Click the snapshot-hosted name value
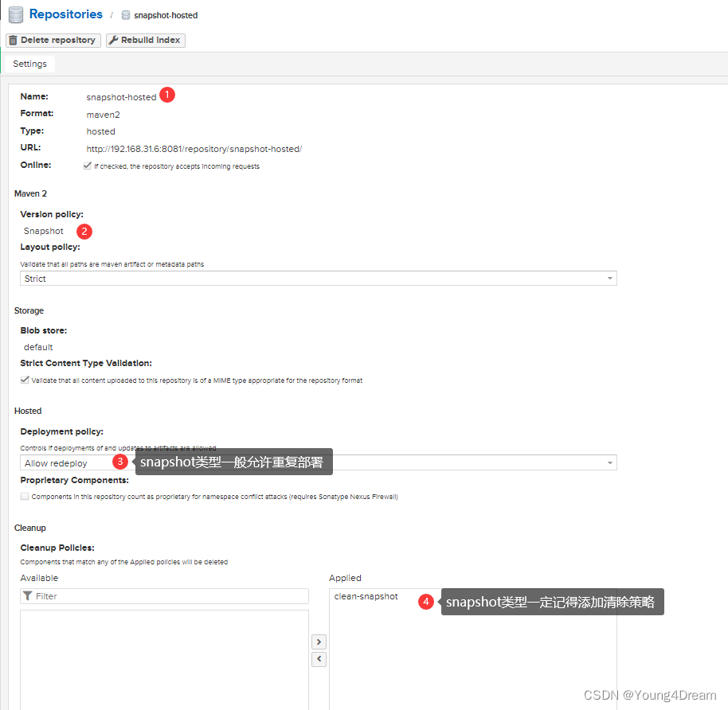This screenshot has height=710, width=728. 121,97
